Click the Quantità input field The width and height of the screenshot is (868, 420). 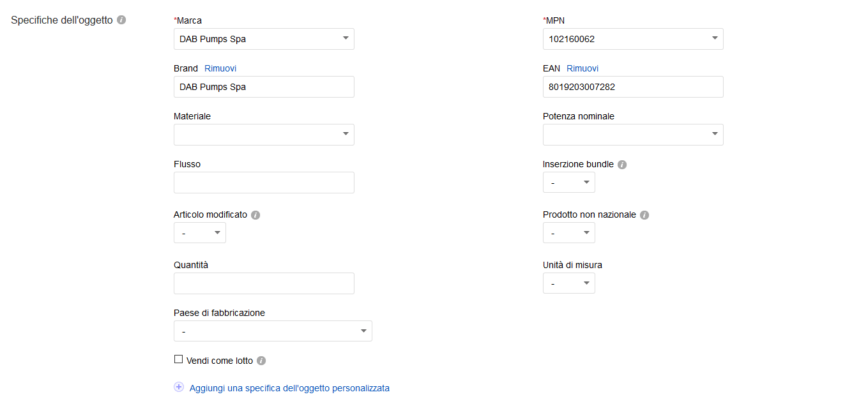click(264, 283)
